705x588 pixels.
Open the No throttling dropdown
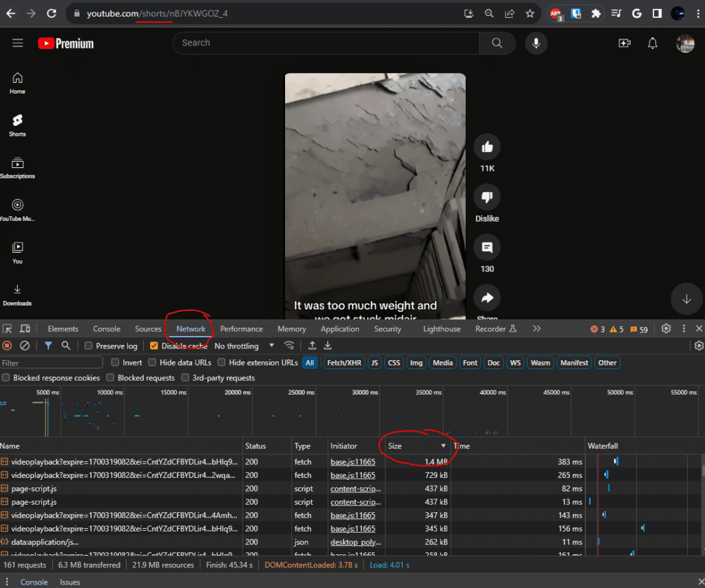click(x=244, y=346)
